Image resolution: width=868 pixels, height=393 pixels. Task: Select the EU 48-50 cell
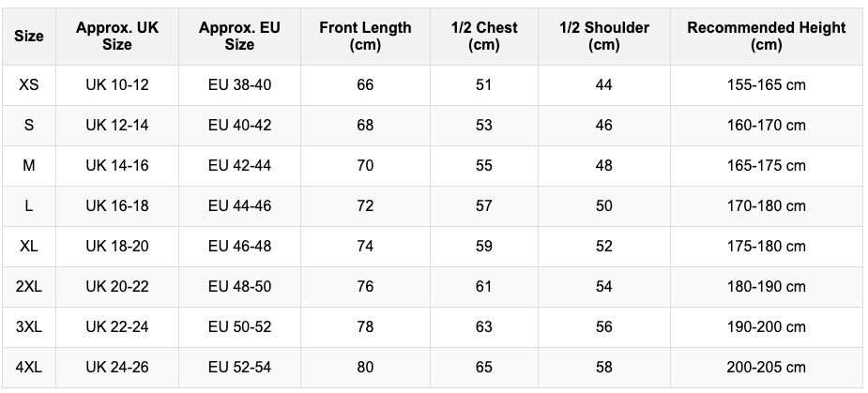[x=239, y=287]
